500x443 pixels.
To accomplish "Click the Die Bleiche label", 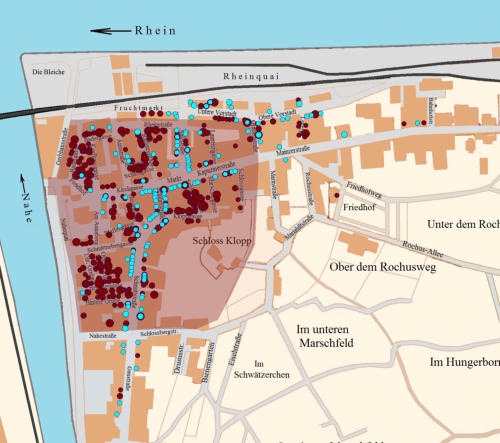I will [x=48, y=72].
